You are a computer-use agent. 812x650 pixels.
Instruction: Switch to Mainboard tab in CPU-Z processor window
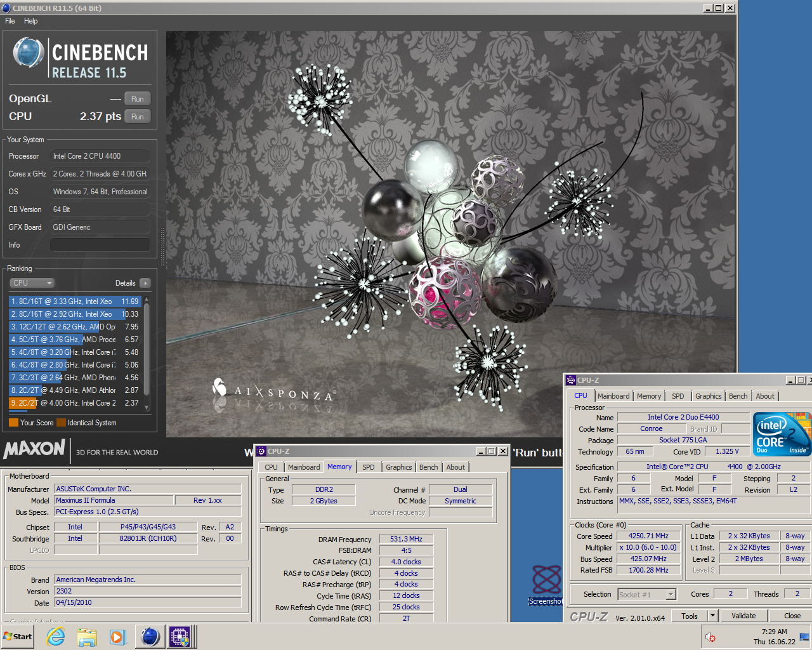[x=613, y=396]
